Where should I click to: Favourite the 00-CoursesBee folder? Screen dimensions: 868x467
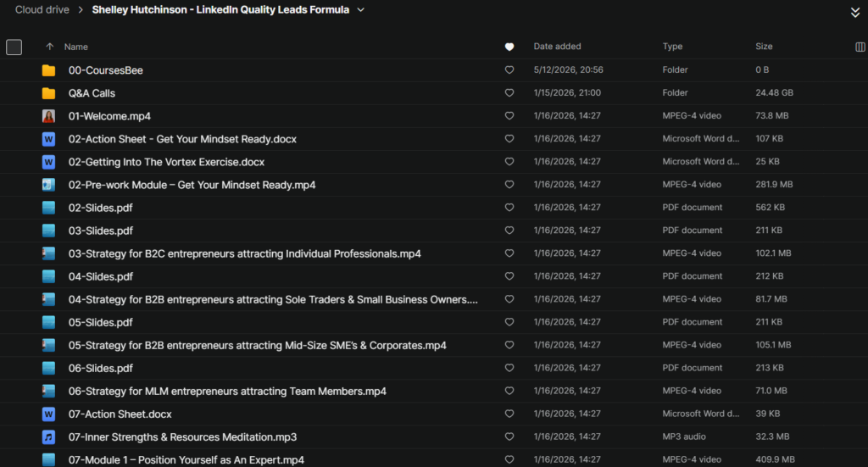pos(509,69)
